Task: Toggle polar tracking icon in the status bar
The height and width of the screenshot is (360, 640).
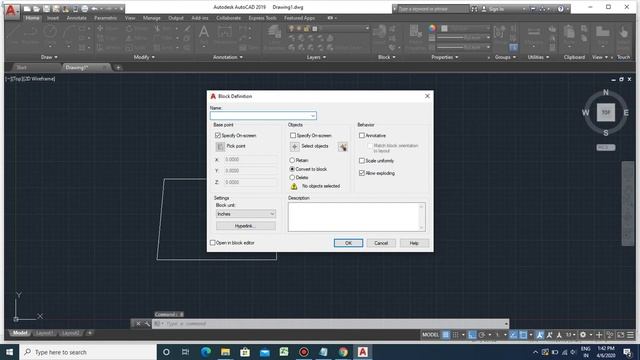Action: (482, 335)
